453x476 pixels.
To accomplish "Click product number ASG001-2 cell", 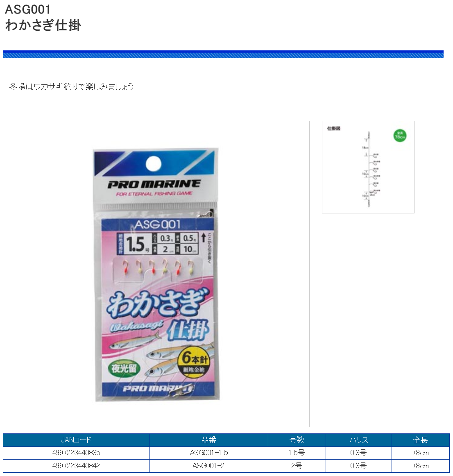I will [208, 466].
